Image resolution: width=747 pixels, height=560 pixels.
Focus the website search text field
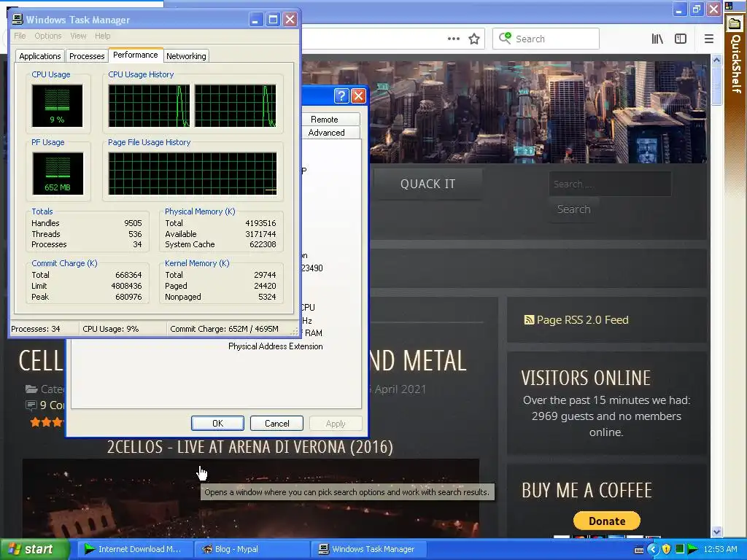click(611, 184)
